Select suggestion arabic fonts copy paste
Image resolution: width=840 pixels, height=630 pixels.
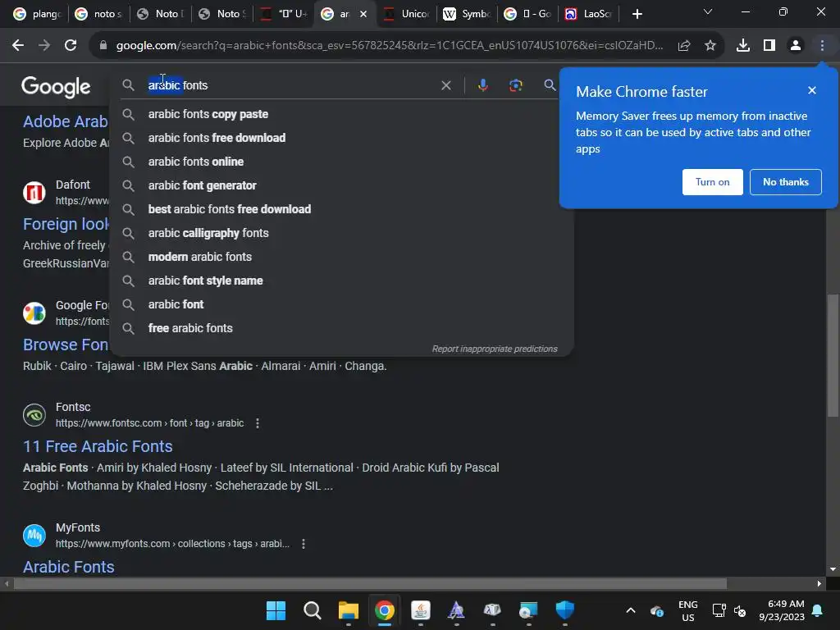342,114
